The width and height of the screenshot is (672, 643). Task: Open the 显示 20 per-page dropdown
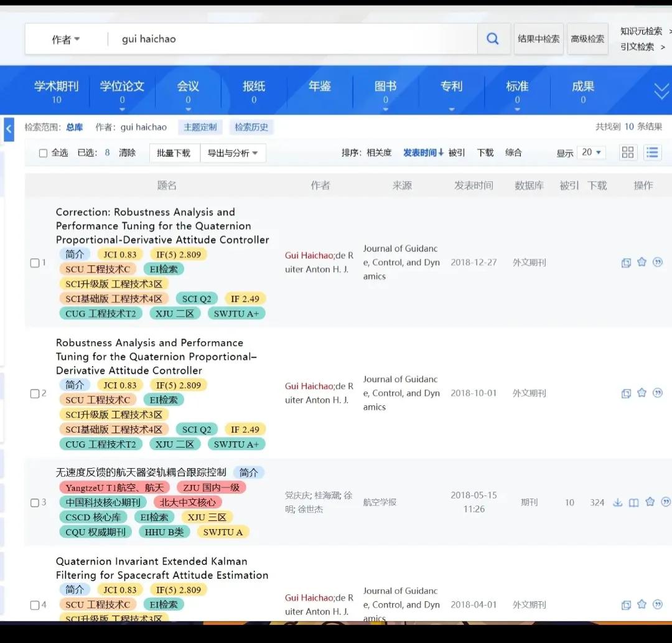[591, 153]
